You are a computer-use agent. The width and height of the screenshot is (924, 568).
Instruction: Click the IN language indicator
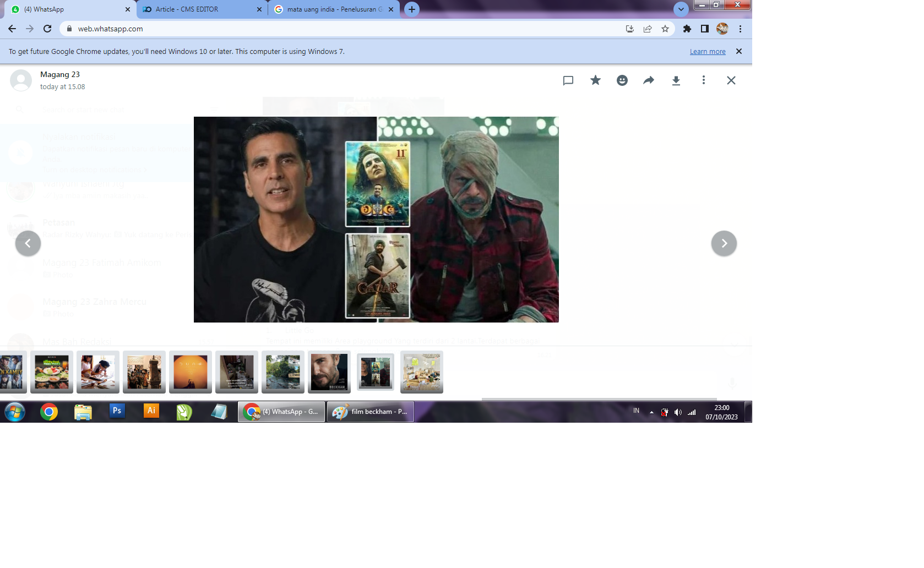pos(636,411)
